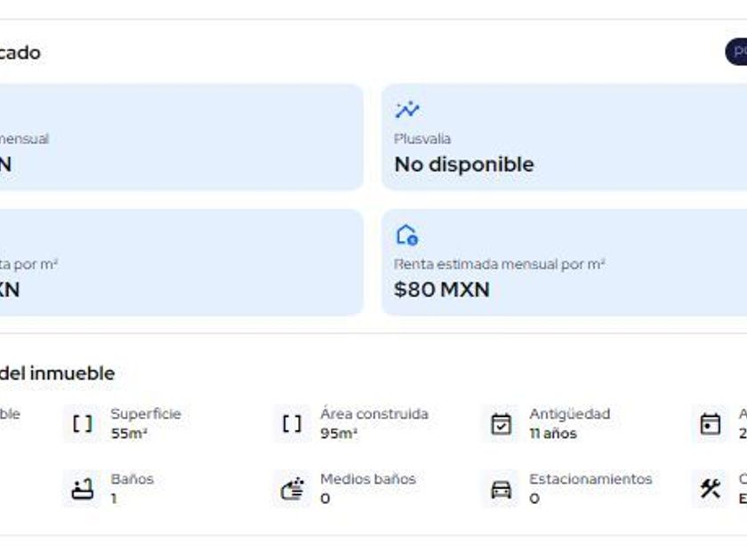This screenshot has width=747, height=560.
Task: Click the "55m²" Superficie value
Action: [129, 434]
